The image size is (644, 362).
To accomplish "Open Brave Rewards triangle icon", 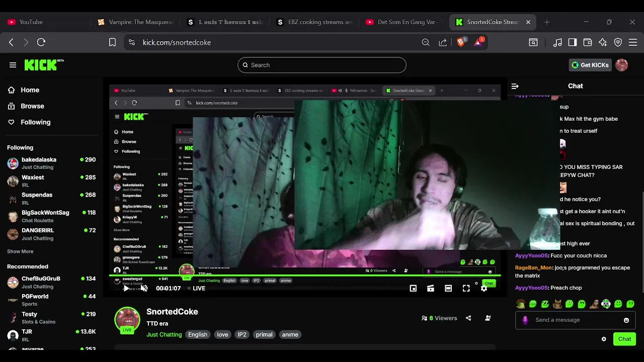I will 478,42.
